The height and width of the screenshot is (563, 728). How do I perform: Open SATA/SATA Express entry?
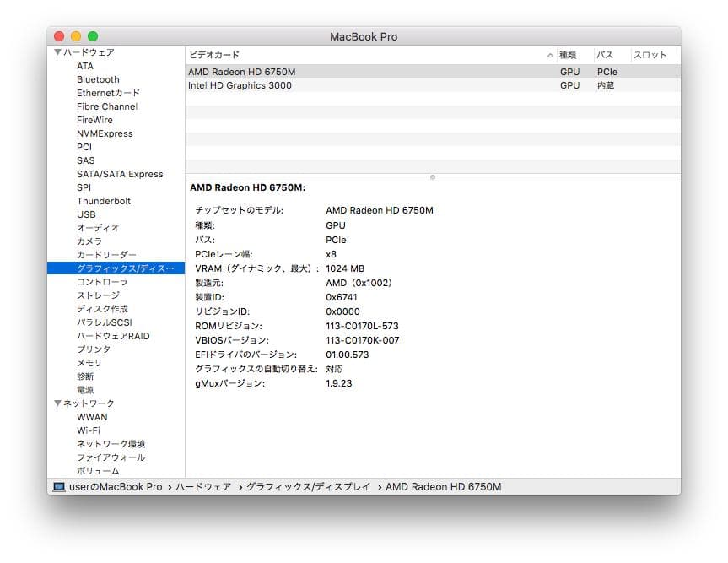coord(120,174)
